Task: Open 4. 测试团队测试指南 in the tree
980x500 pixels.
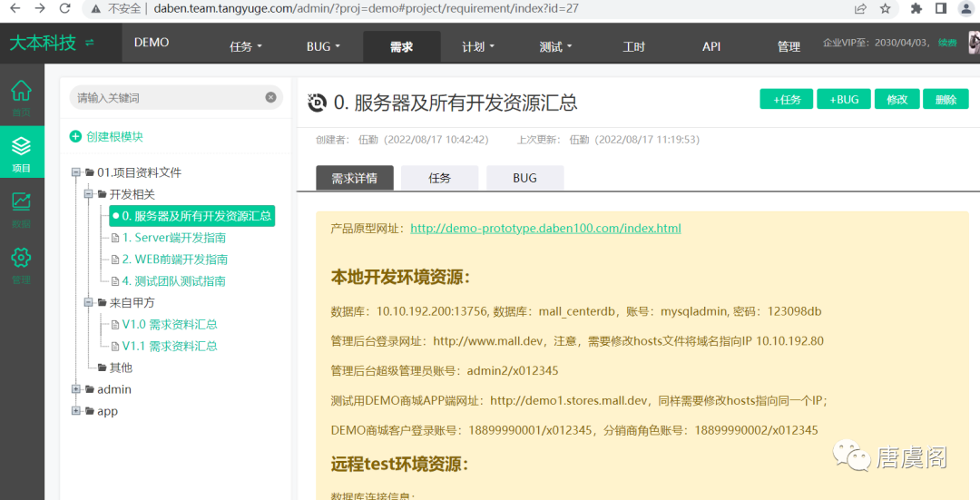Action: pyautogui.click(x=173, y=281)
